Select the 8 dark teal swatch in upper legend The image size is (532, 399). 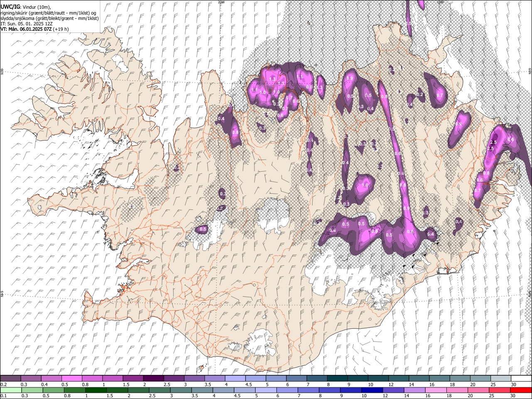click(337, 379)
